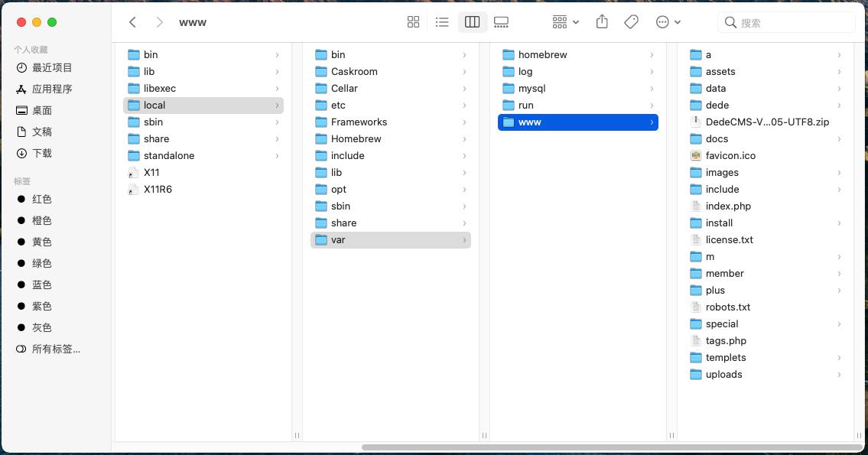Go back with the back arrow

pos(132,22)
